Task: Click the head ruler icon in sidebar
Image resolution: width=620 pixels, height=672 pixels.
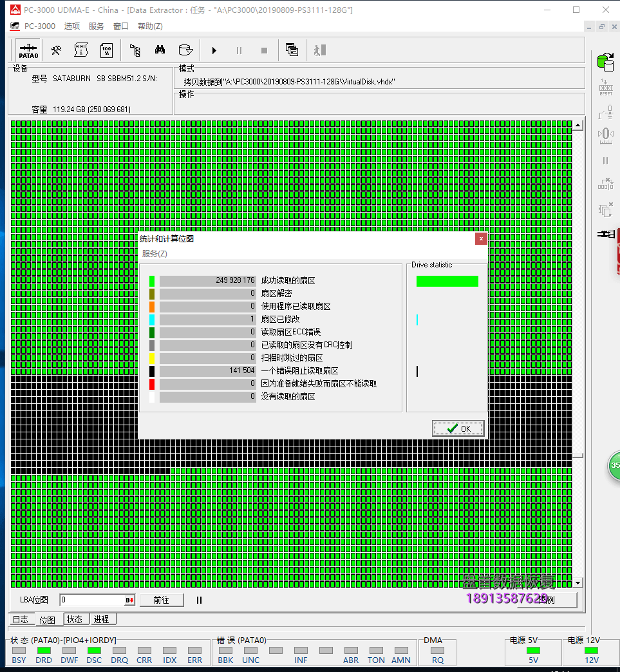Action: coord(605,136)
